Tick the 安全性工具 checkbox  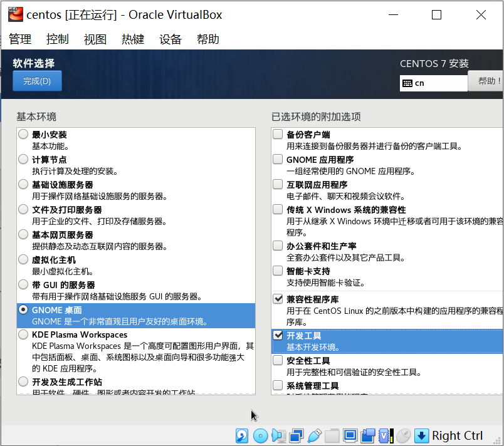(278, 360)
